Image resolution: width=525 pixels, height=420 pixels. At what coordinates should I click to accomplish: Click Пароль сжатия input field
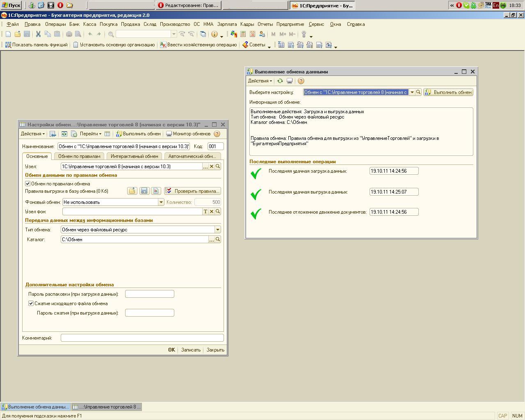click(150, 313)
